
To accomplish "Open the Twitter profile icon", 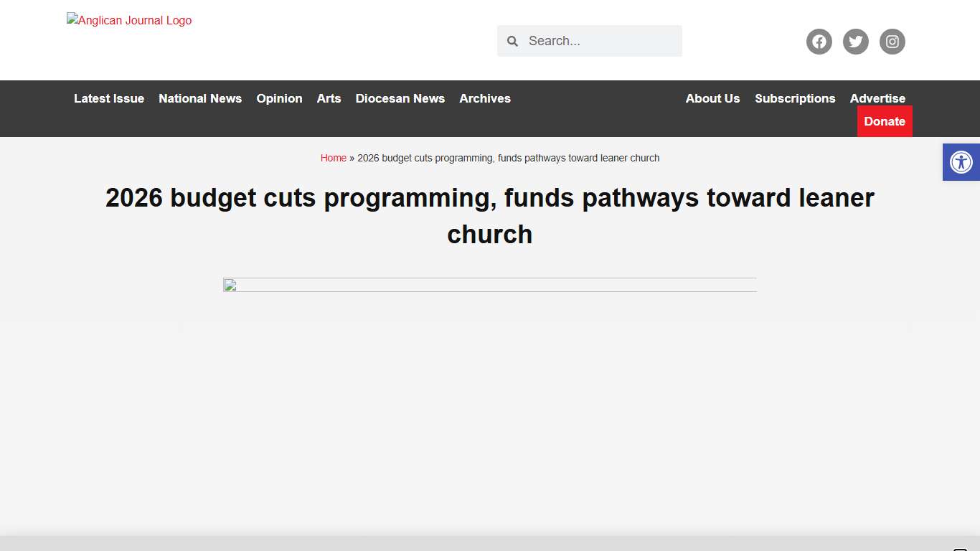I will click(x=855, y=41).
